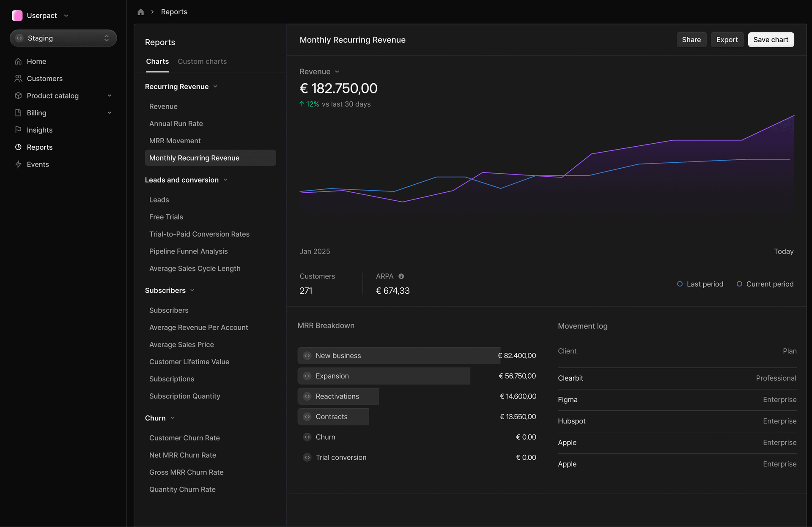The width and height of the screenshot is (812, 527).
Task: Toggle the Current period legend series
Action: coord(765,284)
